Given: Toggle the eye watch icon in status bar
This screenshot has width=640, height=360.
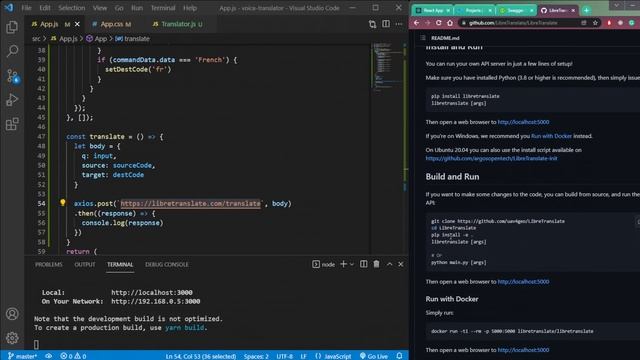Looking at the screenshot, I should 48,356.
